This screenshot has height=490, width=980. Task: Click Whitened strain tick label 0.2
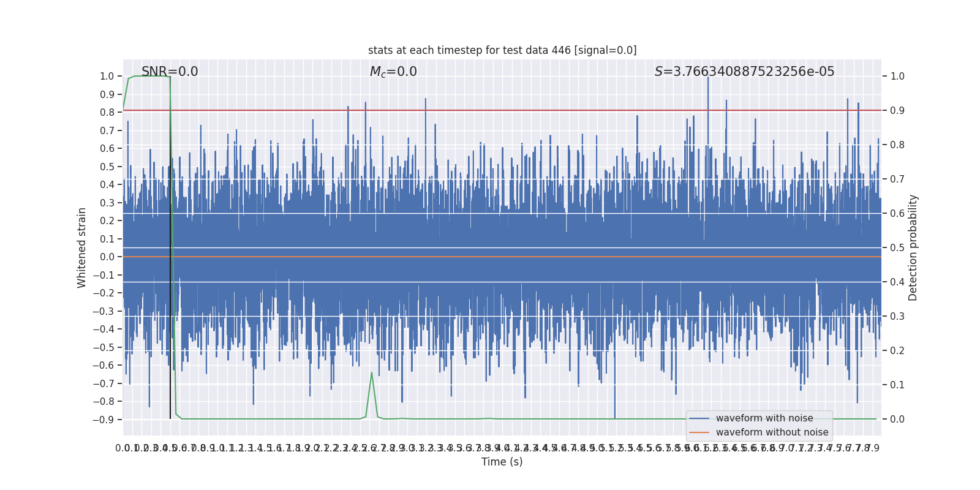pyautogui.click(x=107, y=221)
